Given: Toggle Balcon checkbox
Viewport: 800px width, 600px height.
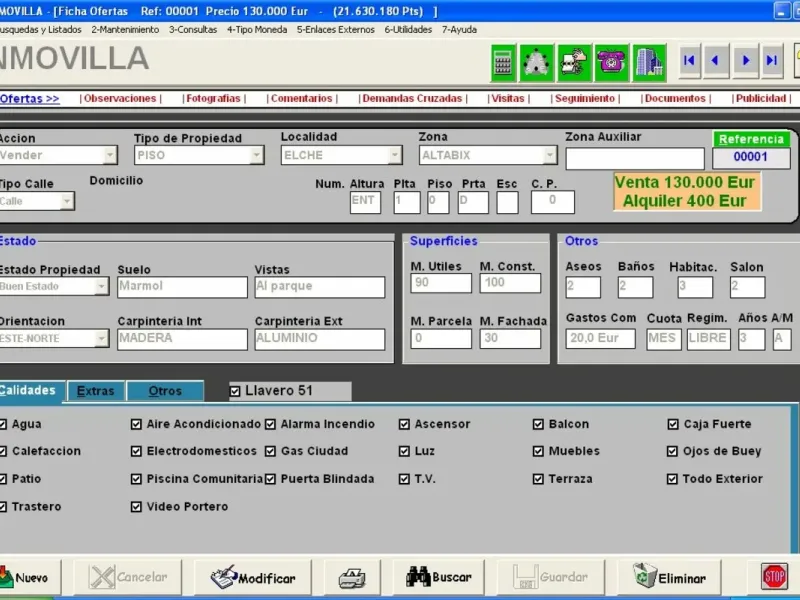Looking at the screenshot, I should coord(538,424).
